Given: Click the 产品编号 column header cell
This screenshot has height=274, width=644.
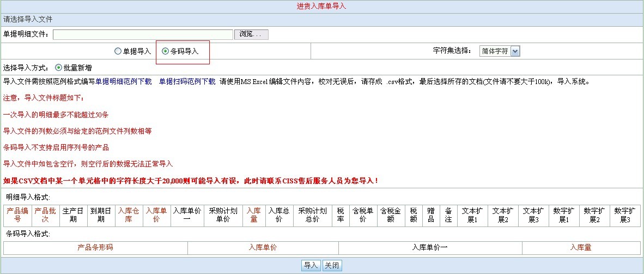Looking at the screenshot, I should coord(17,215).
